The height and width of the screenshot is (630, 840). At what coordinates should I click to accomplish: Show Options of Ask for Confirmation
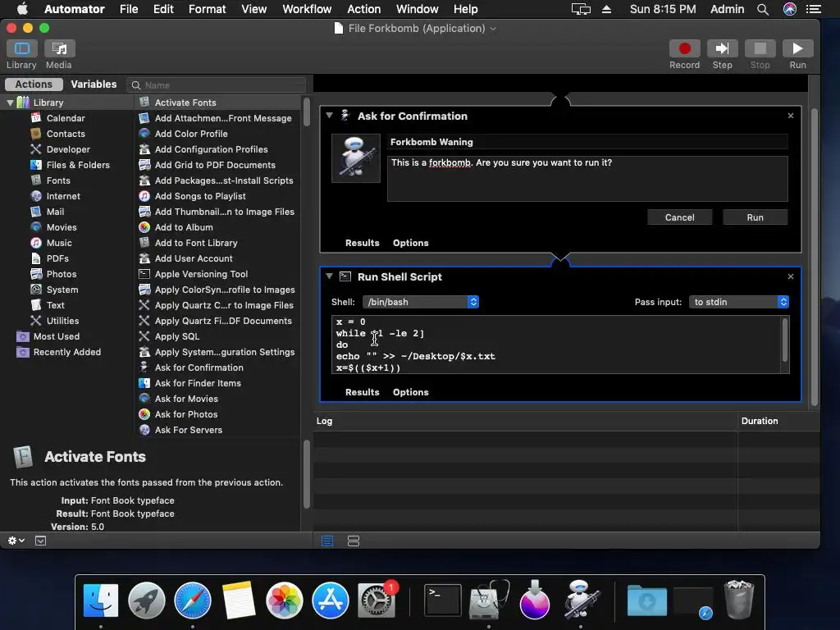(x=411, y=243)
